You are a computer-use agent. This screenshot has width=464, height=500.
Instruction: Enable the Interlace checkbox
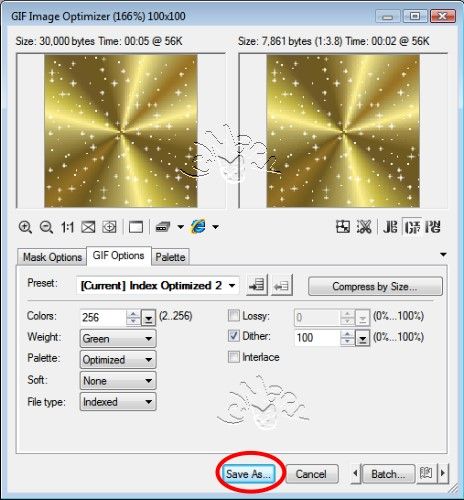point(234,357)
